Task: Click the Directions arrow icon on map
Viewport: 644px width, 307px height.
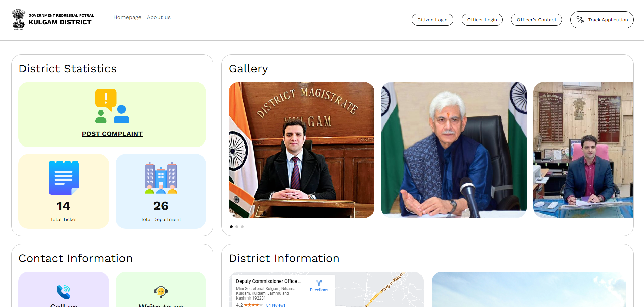Action: tap(319, 283)
